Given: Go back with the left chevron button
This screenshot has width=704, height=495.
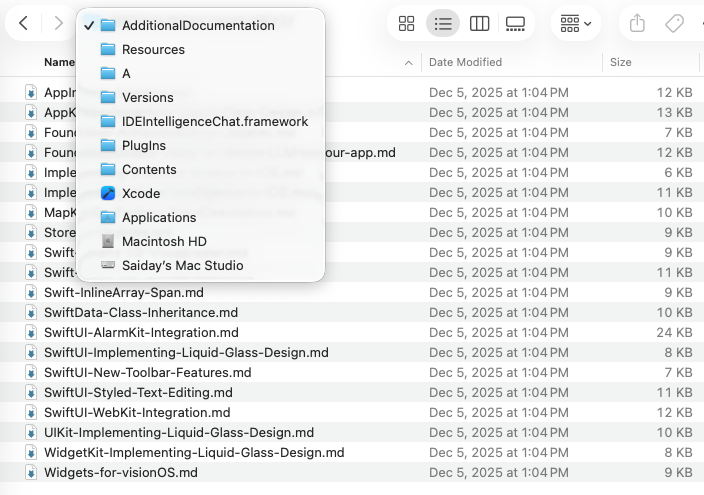Looking at the screenshot, I should coord(23,23).
